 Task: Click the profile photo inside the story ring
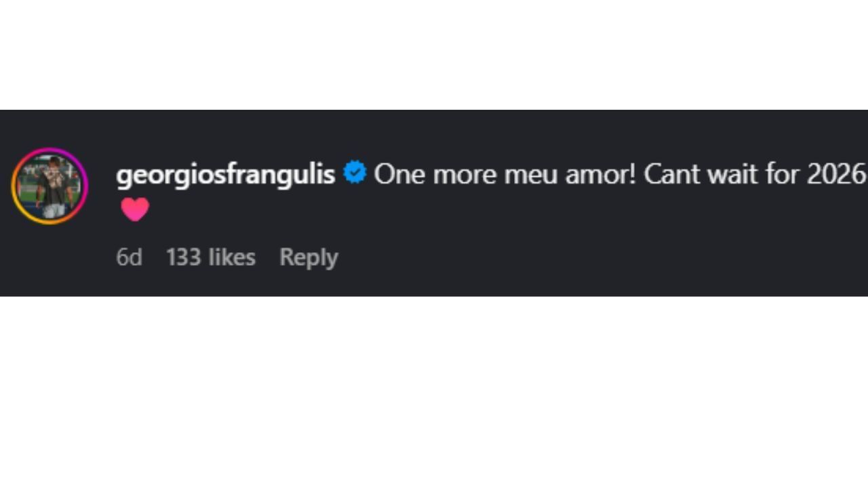[48, 184]
